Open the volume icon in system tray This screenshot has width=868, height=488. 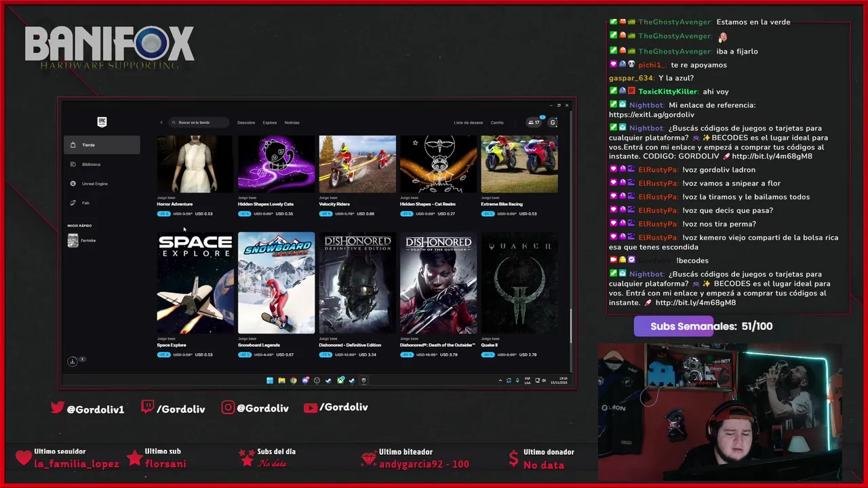(544, 380)
